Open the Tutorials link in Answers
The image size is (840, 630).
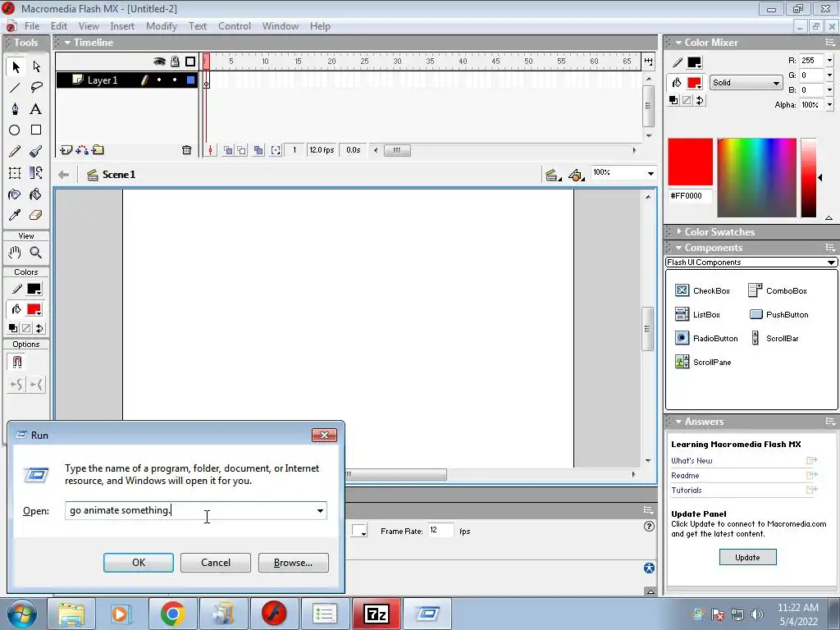[x=687, y=491]
